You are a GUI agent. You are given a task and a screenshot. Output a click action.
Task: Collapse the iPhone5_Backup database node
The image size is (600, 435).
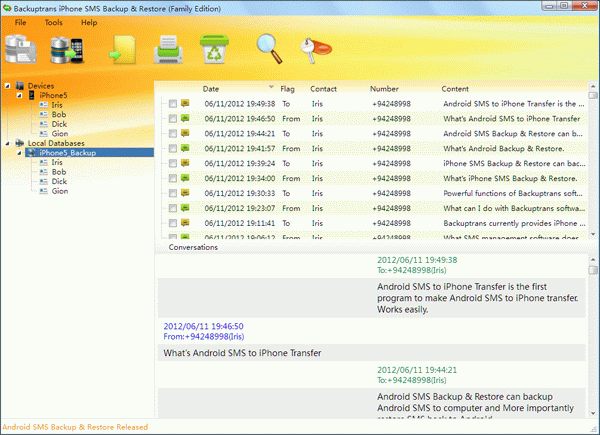(19, 153)
